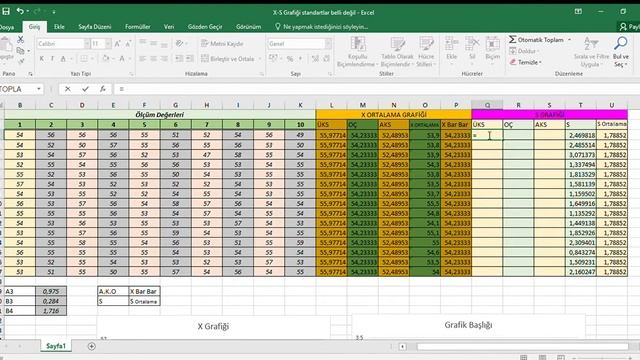
Task: Select the Sayfa1 sheet tab
Action: [x=56, y=346]
